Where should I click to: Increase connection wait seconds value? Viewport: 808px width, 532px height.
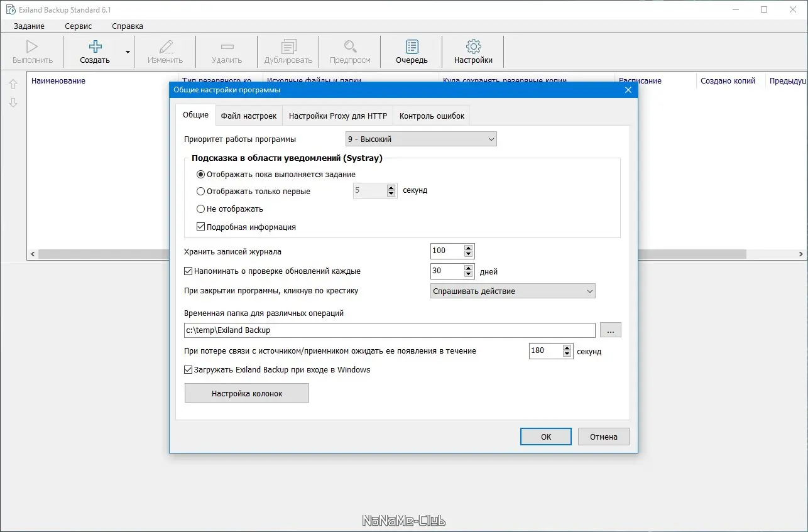567,348
